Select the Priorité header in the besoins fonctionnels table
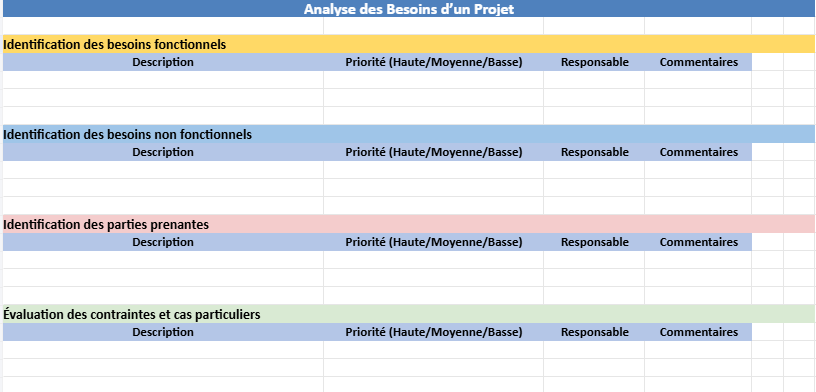 click(434, 62)
